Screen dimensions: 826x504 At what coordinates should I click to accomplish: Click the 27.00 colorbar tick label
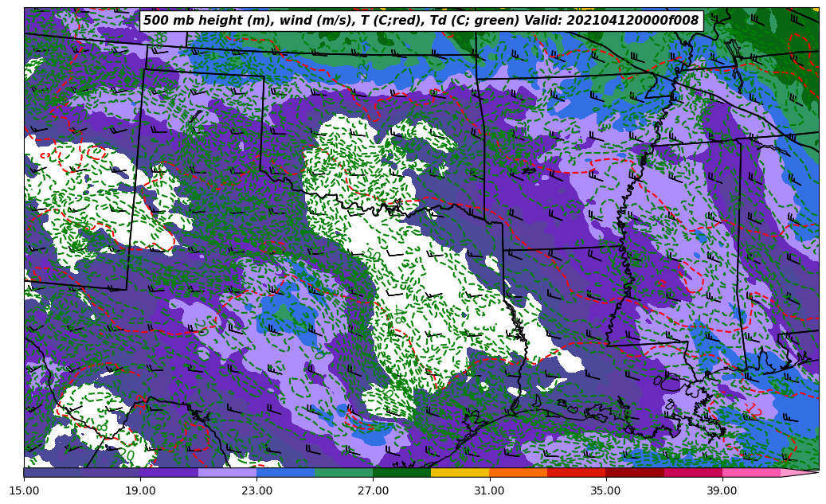click(x=373, y=491)
